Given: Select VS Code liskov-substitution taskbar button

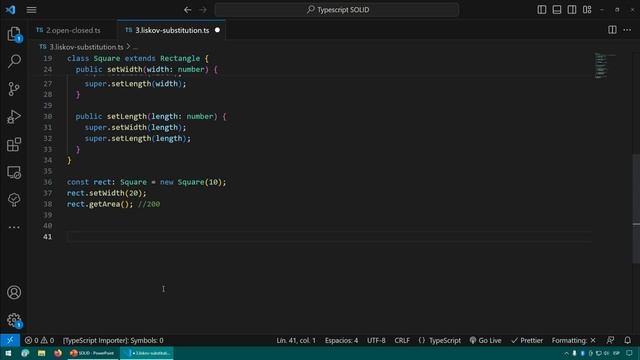Looking at the screenshot, I should coord(147,353).
